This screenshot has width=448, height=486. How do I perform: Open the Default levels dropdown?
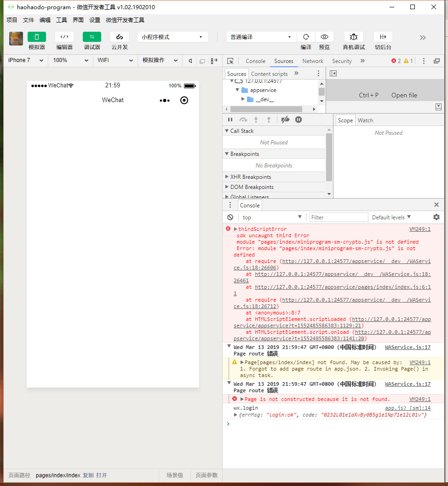click(x=391, y=217)
